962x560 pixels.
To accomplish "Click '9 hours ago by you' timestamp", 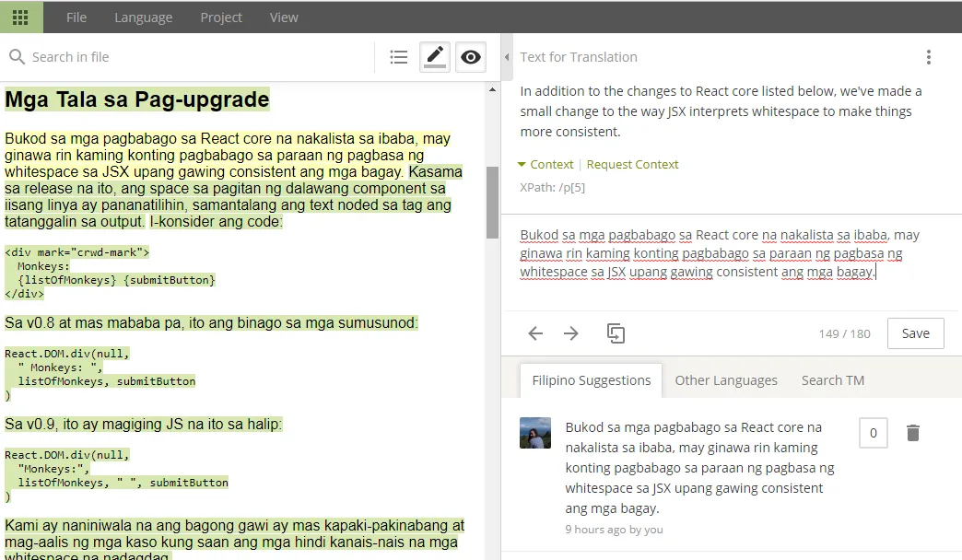I will click(x=614, y=530).
